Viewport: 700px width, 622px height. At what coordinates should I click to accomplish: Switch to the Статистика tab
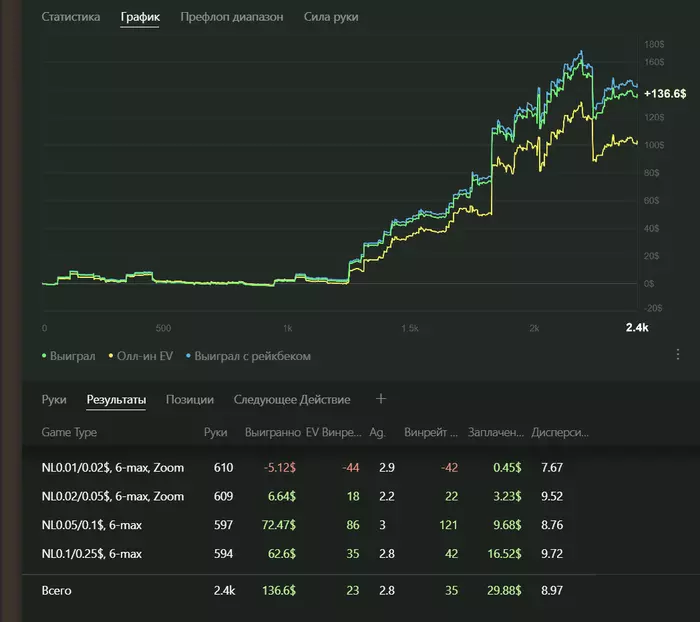[x=71, y=17]
